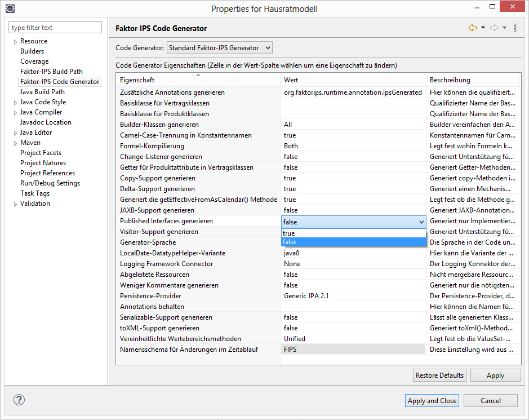Click 'false' value for Change-Listener generieren
Image resolution: width=529 pixels, height=420 pixels.
click(x=291, y=157)
